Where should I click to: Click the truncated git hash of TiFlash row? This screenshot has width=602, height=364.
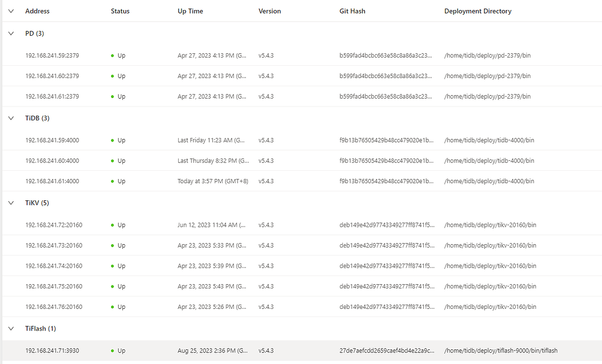click(x=386, y=351)
